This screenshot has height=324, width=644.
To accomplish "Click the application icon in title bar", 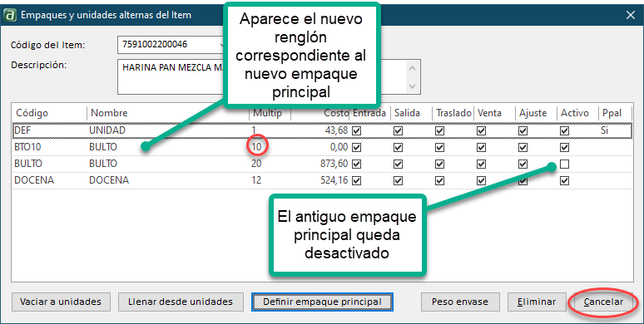I will [9, 15].
